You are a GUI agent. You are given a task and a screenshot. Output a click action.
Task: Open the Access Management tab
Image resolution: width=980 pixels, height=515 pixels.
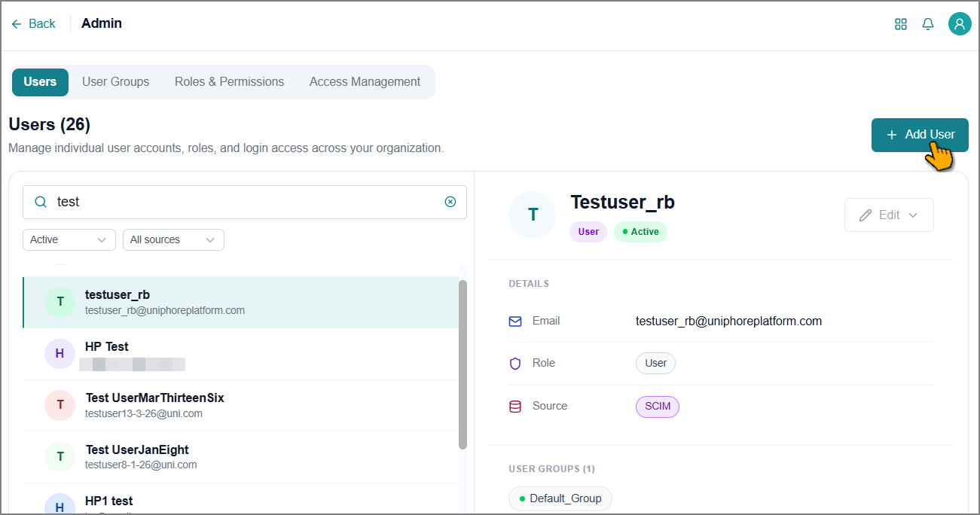pyautogui.click(x=365, y=82)
